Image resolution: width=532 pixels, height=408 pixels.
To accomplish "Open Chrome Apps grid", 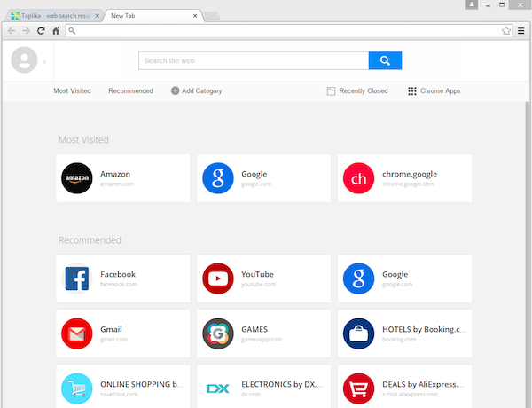I will click(x=434, y=90).
